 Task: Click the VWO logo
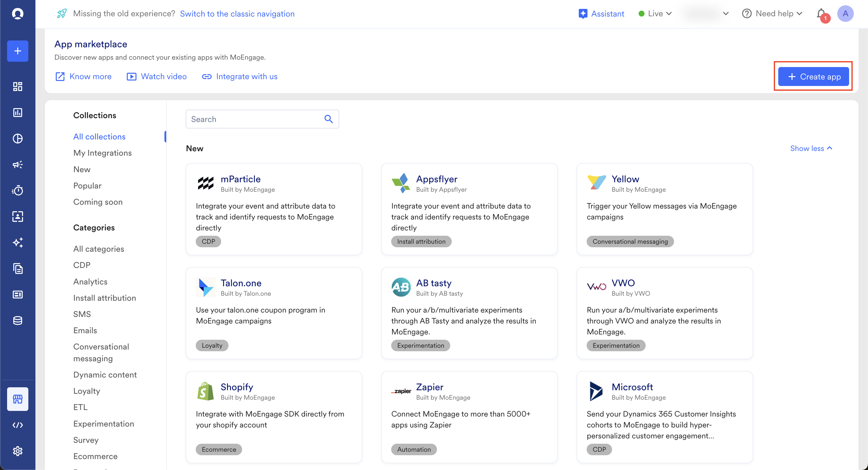click(x=596, y=287)
